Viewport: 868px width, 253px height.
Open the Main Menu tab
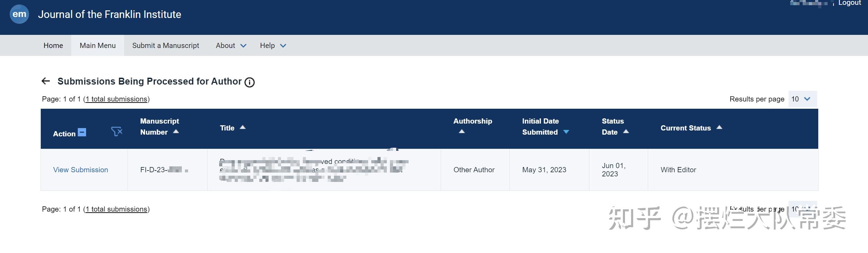point(98,46)
